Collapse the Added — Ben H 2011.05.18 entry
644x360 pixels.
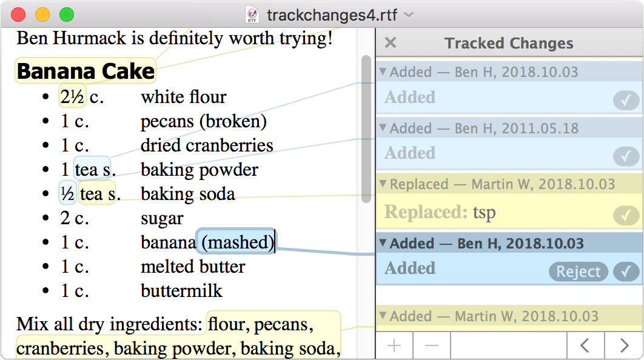(383, 128)
